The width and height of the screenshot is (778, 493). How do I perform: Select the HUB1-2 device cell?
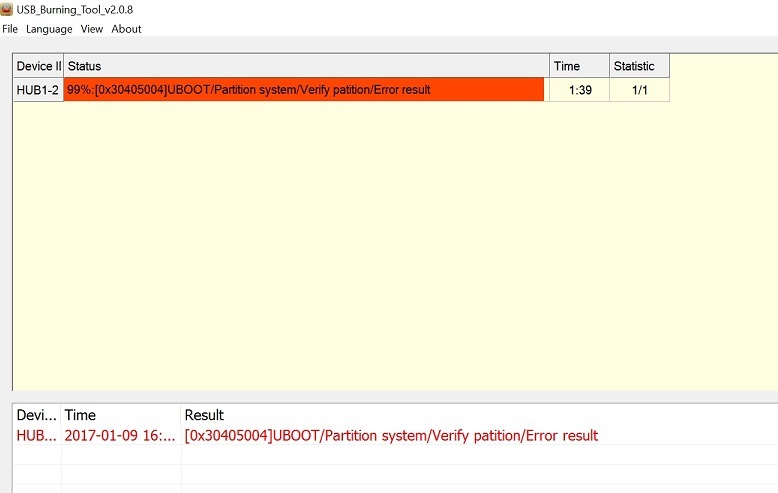tap(38, 90)
